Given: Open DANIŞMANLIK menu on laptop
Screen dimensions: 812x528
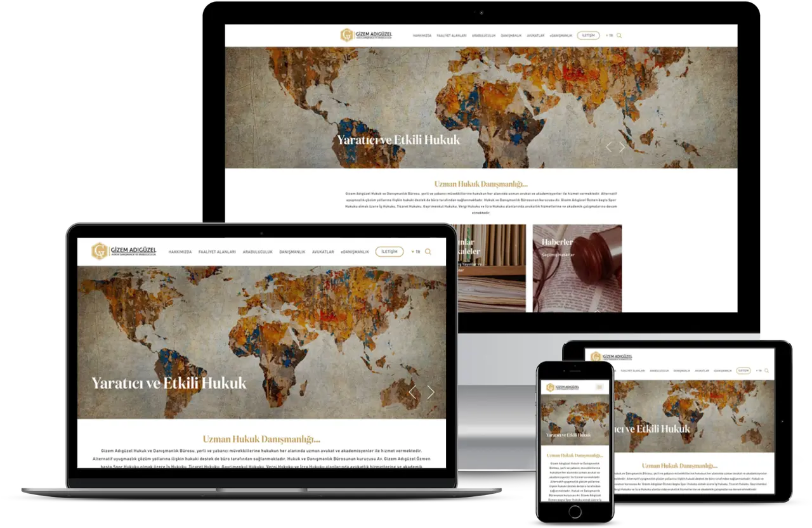Looking at the screenshot, I should pos(292,252).
